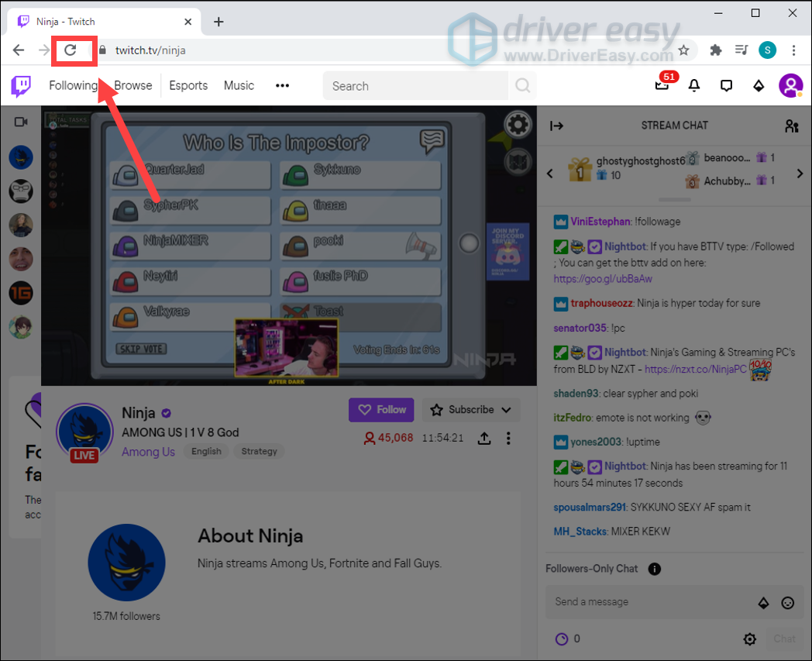Open the emote picker in the chat input

[788, 602]
